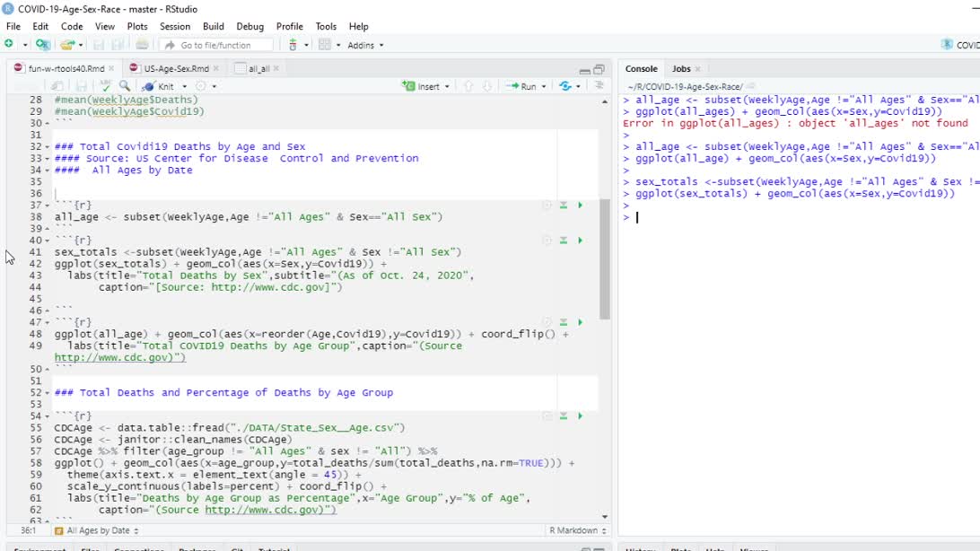Screen dimensions: 980x551
Task: Run the current chunk at line 37
Action: click(x=580, y=205)
